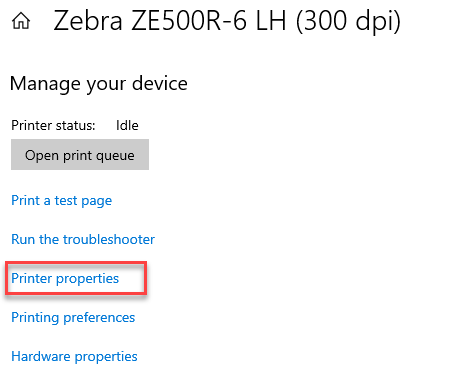
Task: Go to Settings home page icon
Action: point(21,21)
